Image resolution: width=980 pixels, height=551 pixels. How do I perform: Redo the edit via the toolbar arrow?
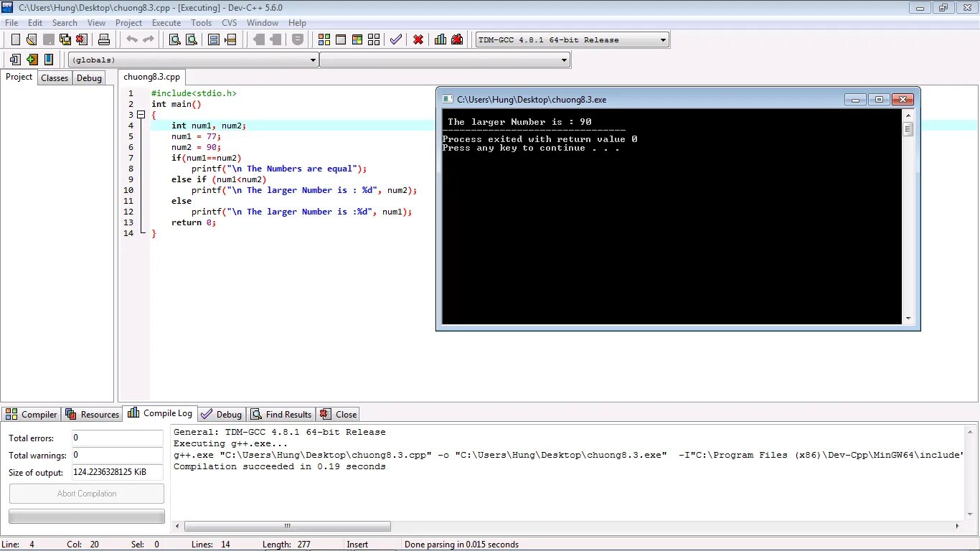pos(149,39)
